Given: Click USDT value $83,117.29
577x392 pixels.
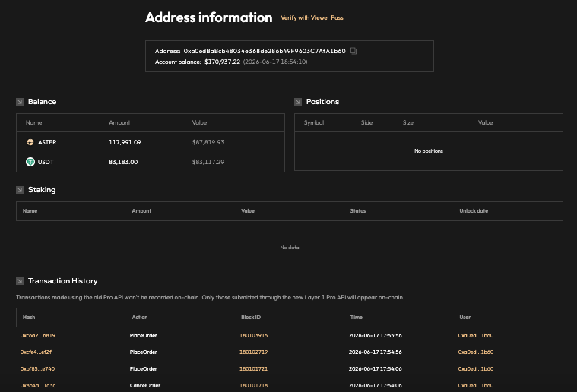Looking at the screenshot, I should click(208, 162).
